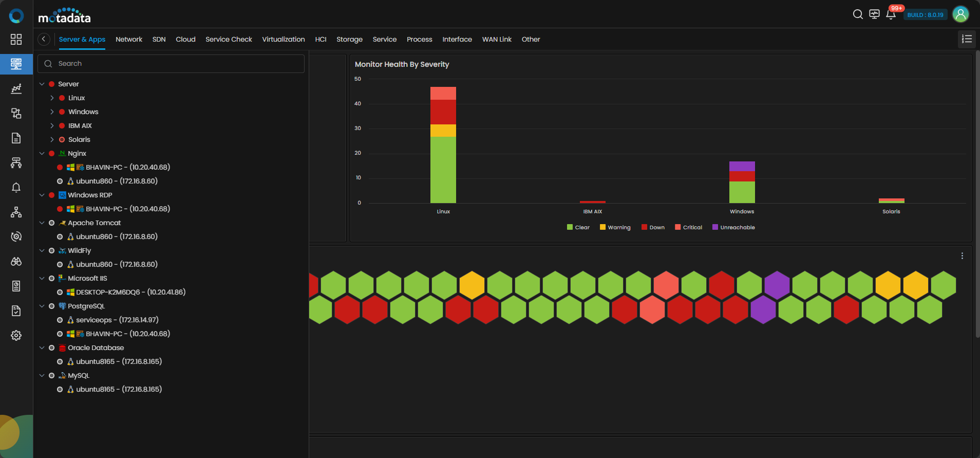This screenshot has width=980, height=458.
Task: Click the vertical scrollbar on the right edge
Action: 977,194
